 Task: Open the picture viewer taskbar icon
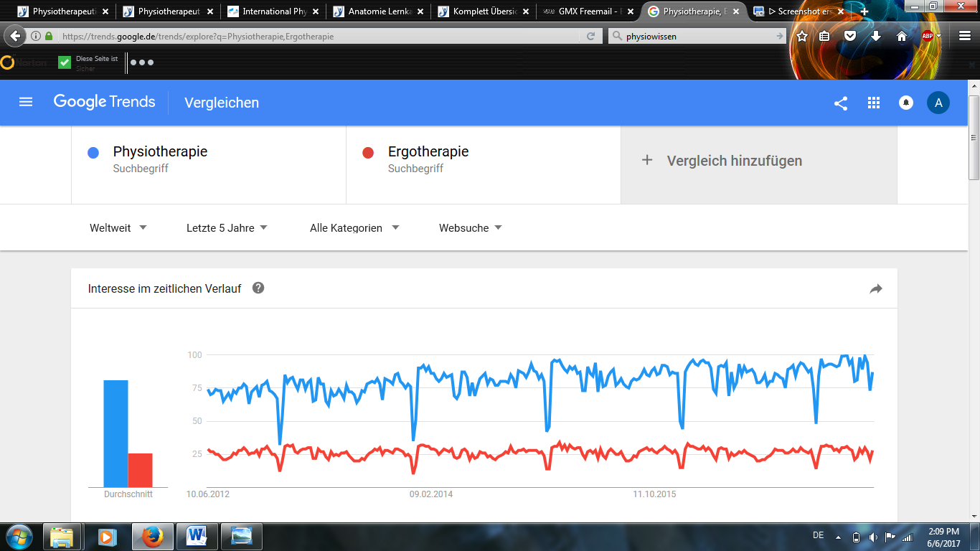pyautogui.click(x=242, y=536)
